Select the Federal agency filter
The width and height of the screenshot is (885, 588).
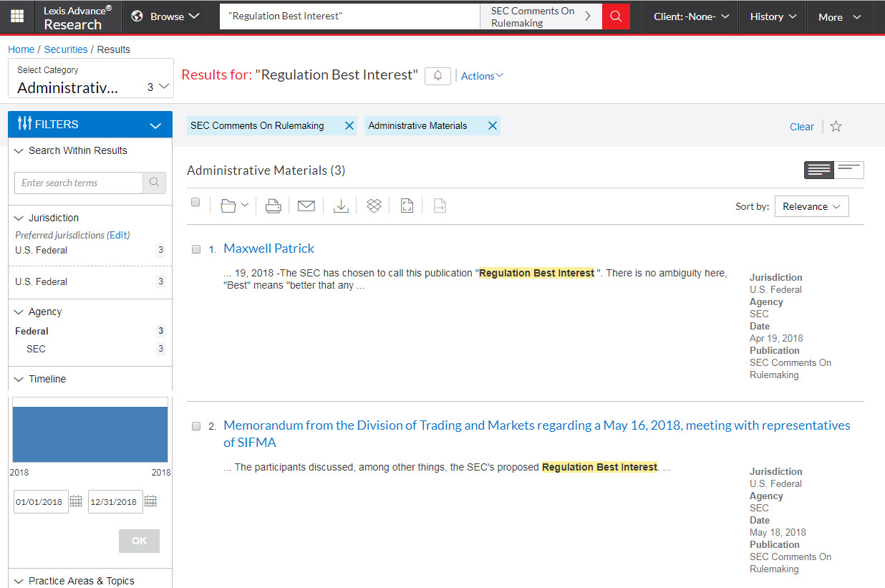[x=32, y=331]
